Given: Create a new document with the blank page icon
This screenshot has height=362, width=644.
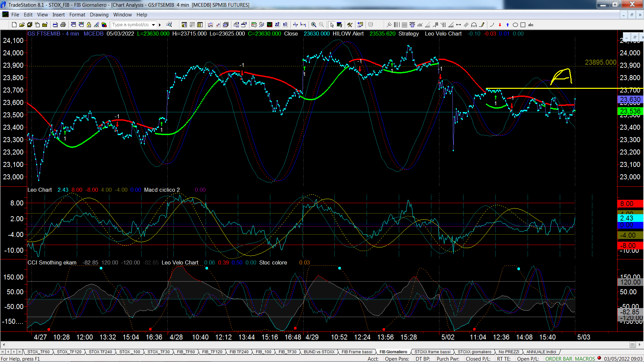Looking at the screenshot, I should pyautogui.click(x=14, y=25).
